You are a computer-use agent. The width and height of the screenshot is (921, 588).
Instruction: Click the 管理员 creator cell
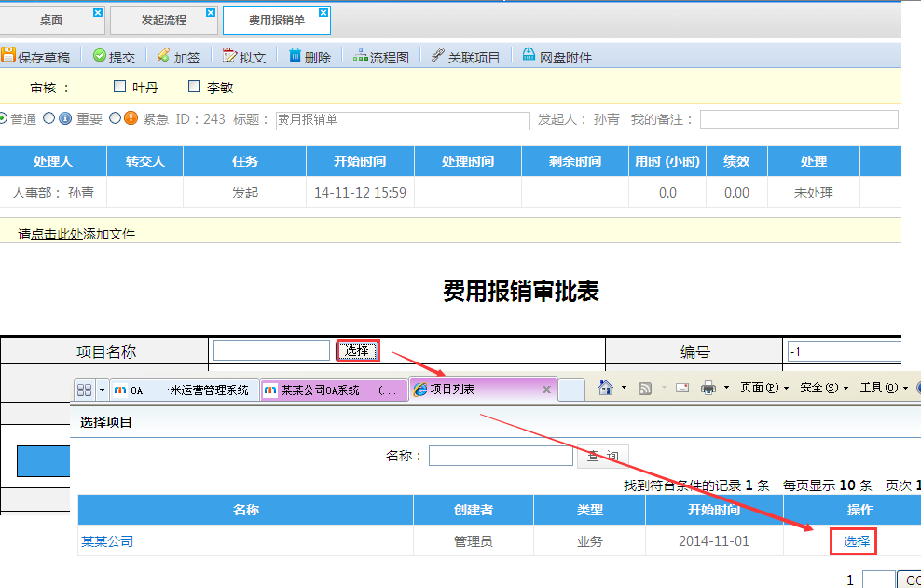474,541
